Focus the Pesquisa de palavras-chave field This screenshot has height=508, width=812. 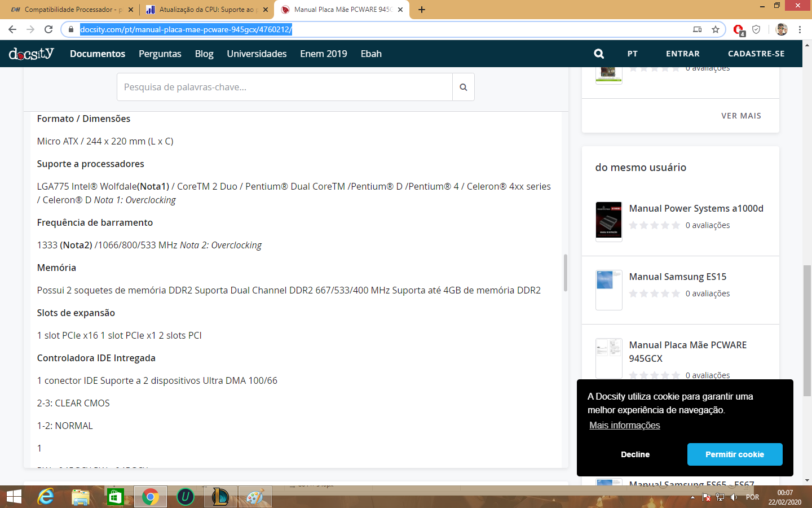click(x=285, y=87)
